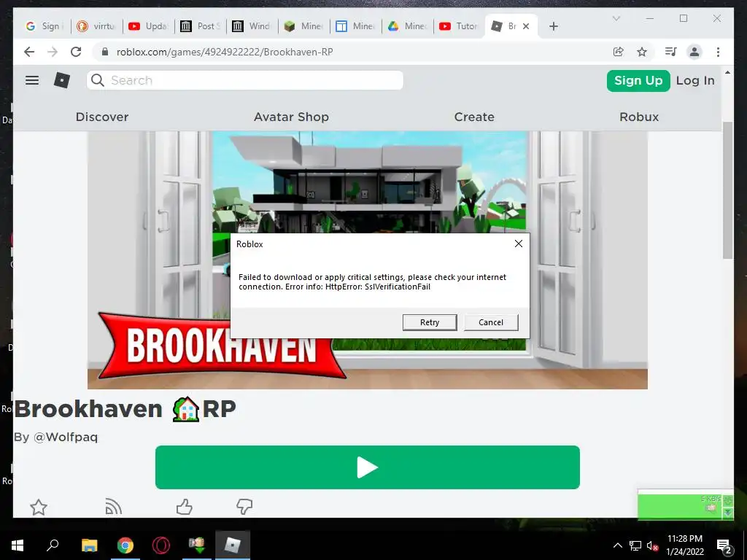Close the active Brookhaven tab
The height and width of the screenshot is (560, 747).
coord(526,26)
